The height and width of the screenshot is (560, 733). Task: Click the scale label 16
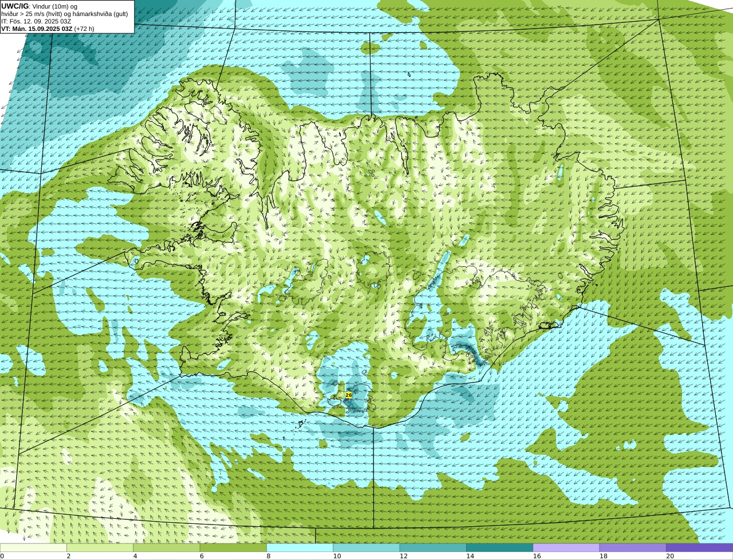[537, 556]
